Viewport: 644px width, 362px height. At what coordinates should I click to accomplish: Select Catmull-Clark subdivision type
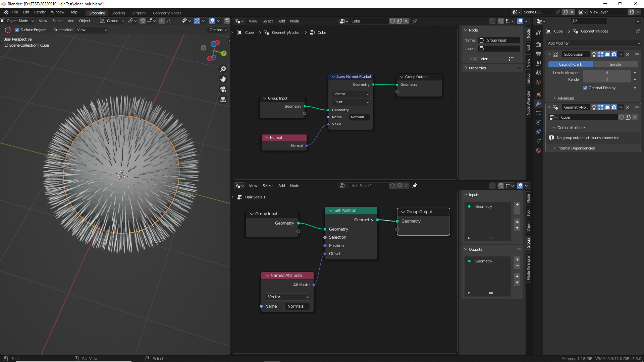(x=571, y=64)
